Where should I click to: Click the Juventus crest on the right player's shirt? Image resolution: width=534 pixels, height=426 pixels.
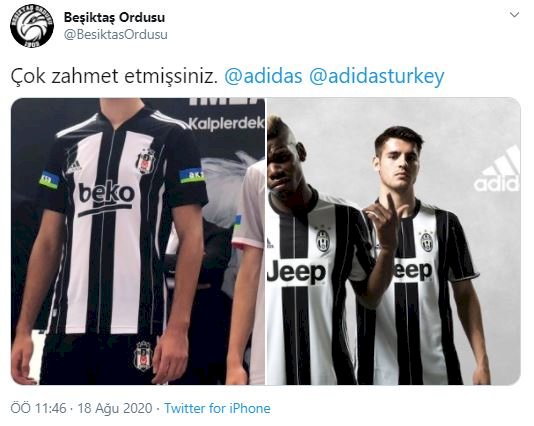[427, 241]
